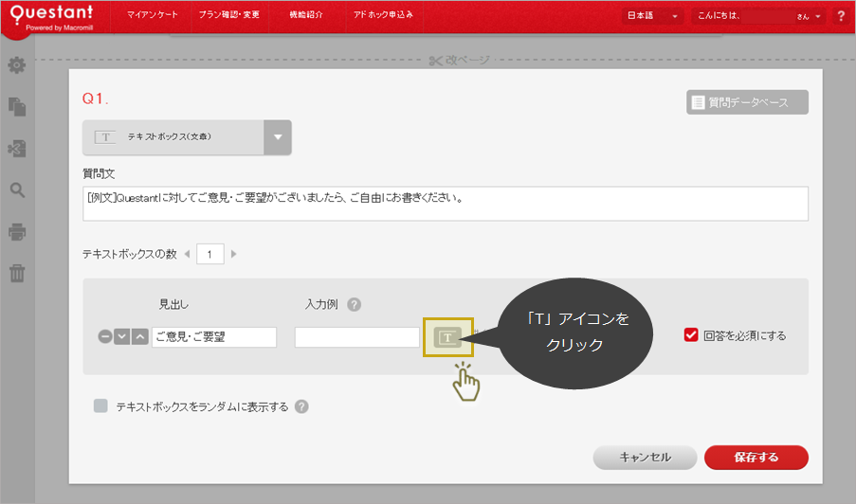
Task: Click the minus remove row icon
Action: pos(104,337)
